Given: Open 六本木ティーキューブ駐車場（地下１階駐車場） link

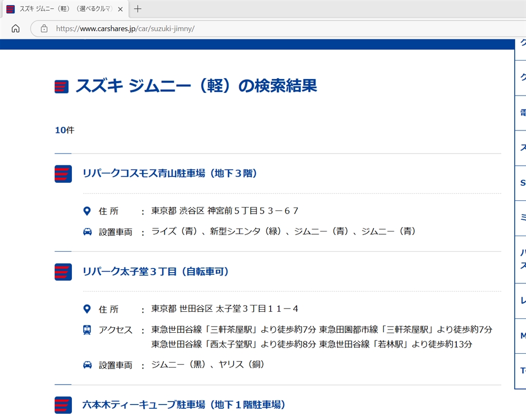Looking at the screenshot, I should 184,405.
